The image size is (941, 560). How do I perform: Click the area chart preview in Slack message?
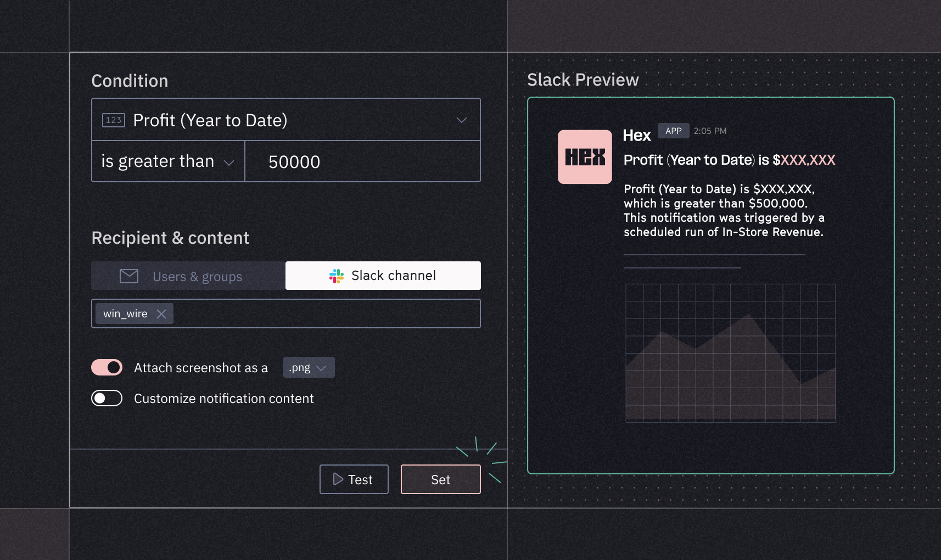click(x=730, y=352)
